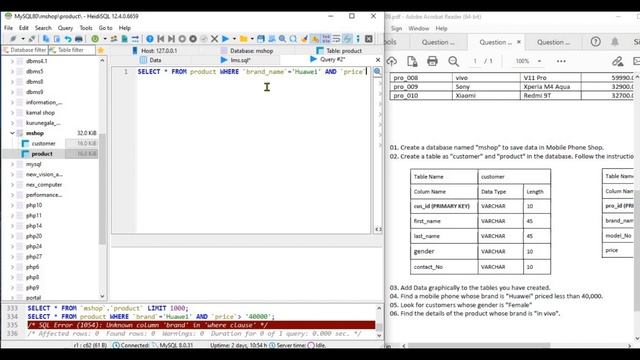Open the HeidiSQL session manager connect icon
Viewport: 640px width, 360px height.
point(13,39)
